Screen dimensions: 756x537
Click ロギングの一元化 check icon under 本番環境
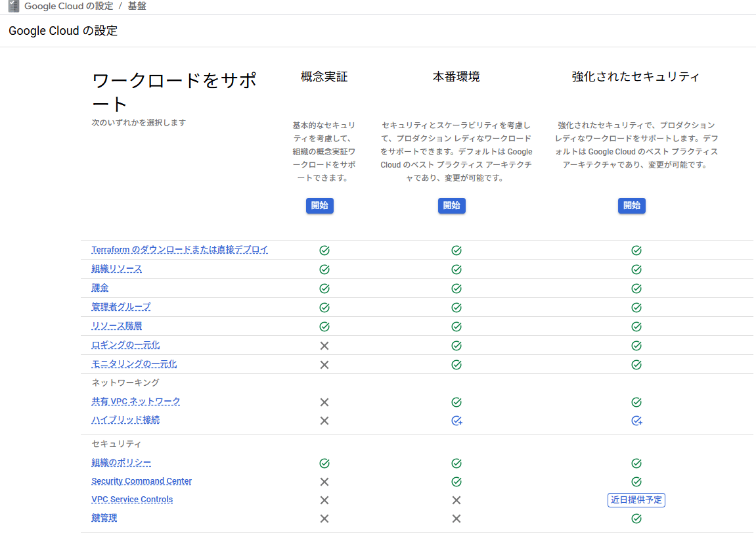pyautogui.click(x=456, y=346)
